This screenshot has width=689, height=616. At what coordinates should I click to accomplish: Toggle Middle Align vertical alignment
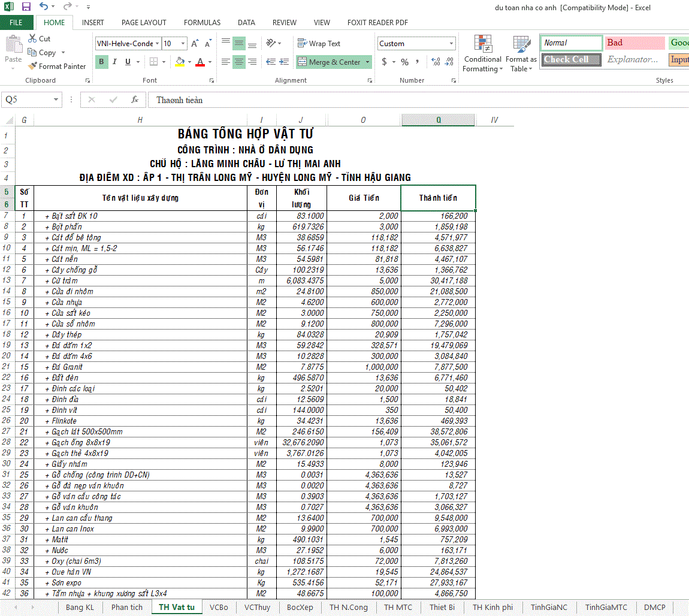click(239, 43)
